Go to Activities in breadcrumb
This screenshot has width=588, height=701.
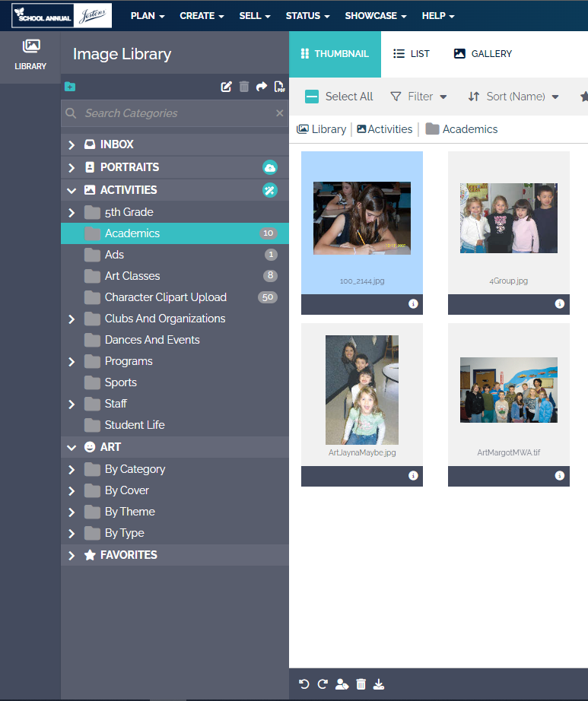tap(385, 129)
